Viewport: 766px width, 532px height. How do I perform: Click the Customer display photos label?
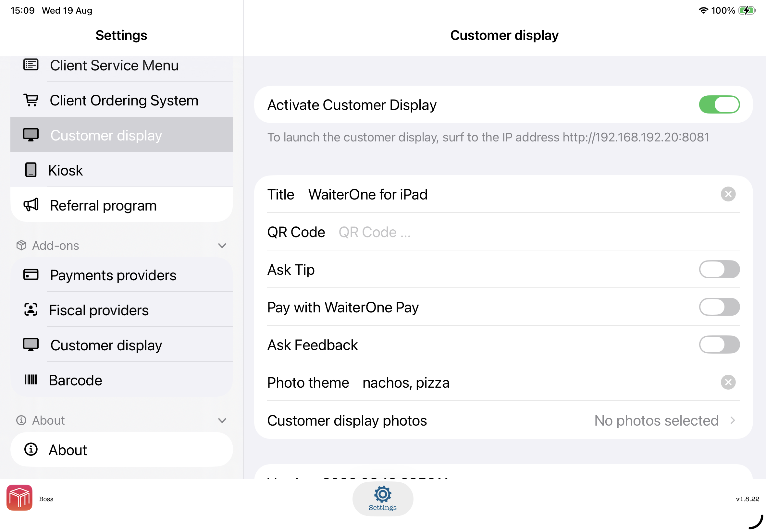pyautogui.click(x=347, y=421)
